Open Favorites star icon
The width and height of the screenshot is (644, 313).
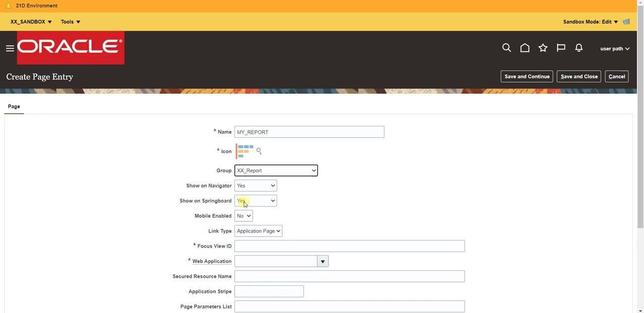tap(543, 48)
